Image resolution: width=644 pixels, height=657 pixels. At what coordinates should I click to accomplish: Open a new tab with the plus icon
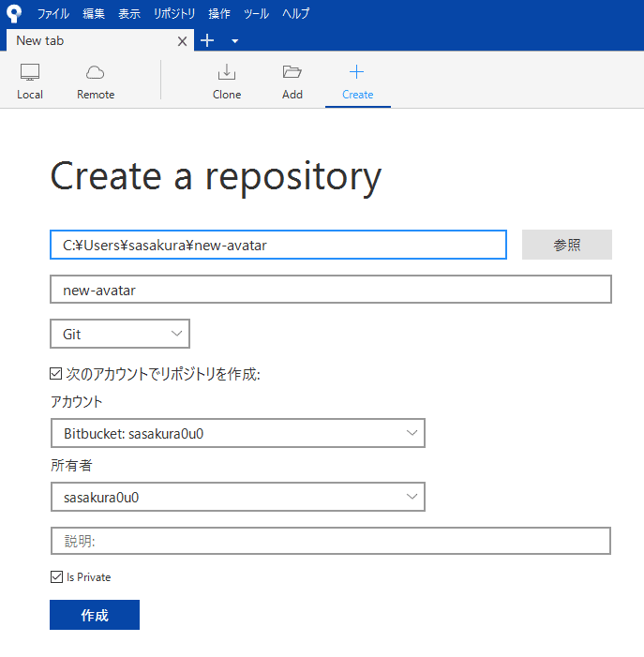point(207,40)
